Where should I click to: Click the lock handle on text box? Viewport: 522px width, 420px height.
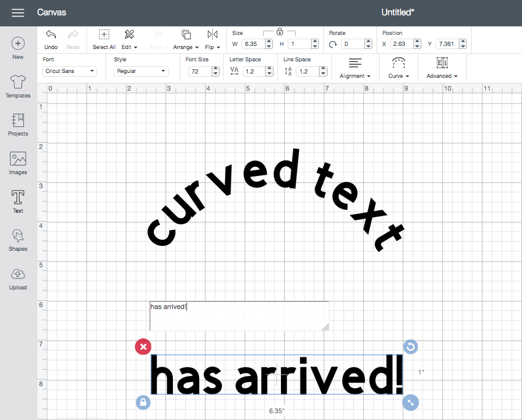tap(143, 403)
